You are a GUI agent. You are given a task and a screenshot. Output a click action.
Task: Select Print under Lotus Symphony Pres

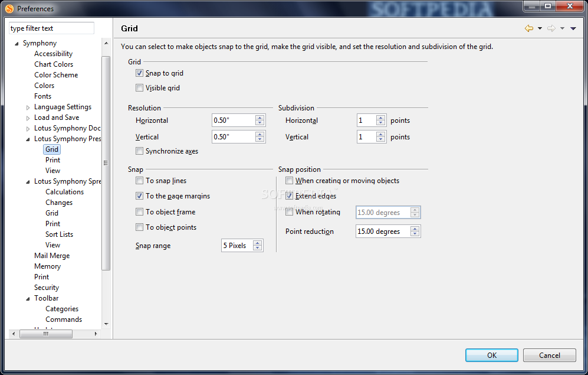53,160
